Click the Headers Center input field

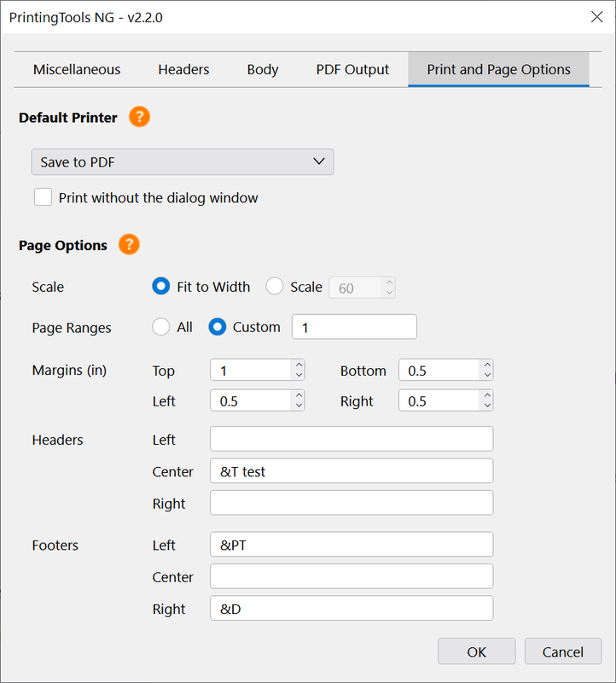pos(352,471)
